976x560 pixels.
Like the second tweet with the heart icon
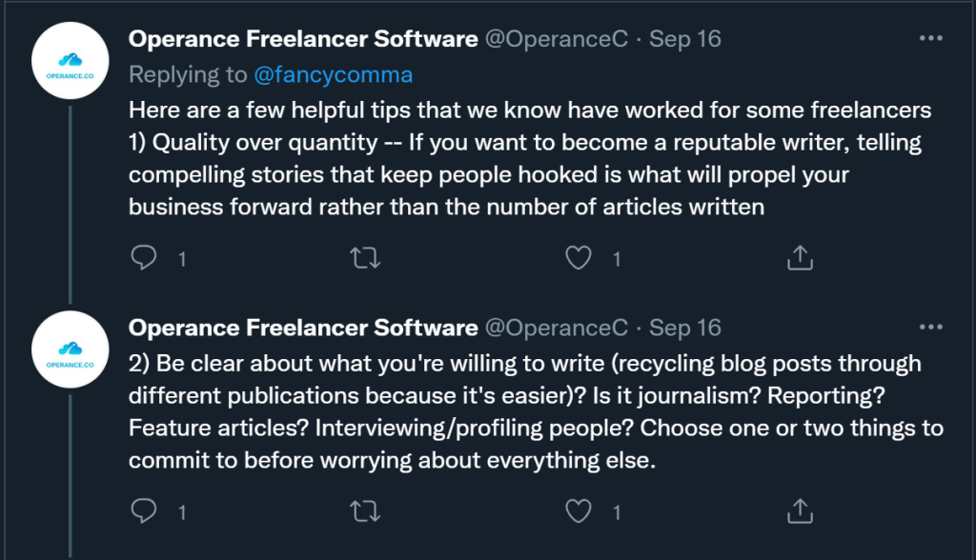578,511
